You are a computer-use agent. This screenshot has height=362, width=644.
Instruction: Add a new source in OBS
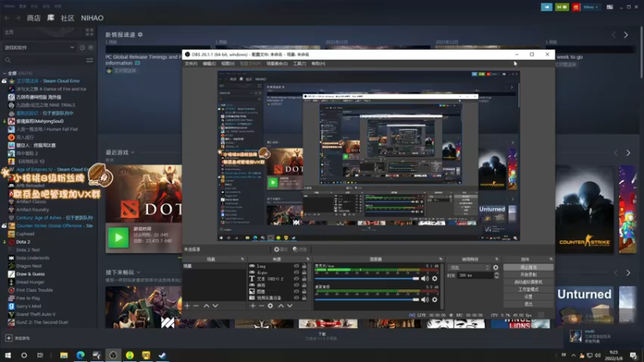click(x=253, y=306)
